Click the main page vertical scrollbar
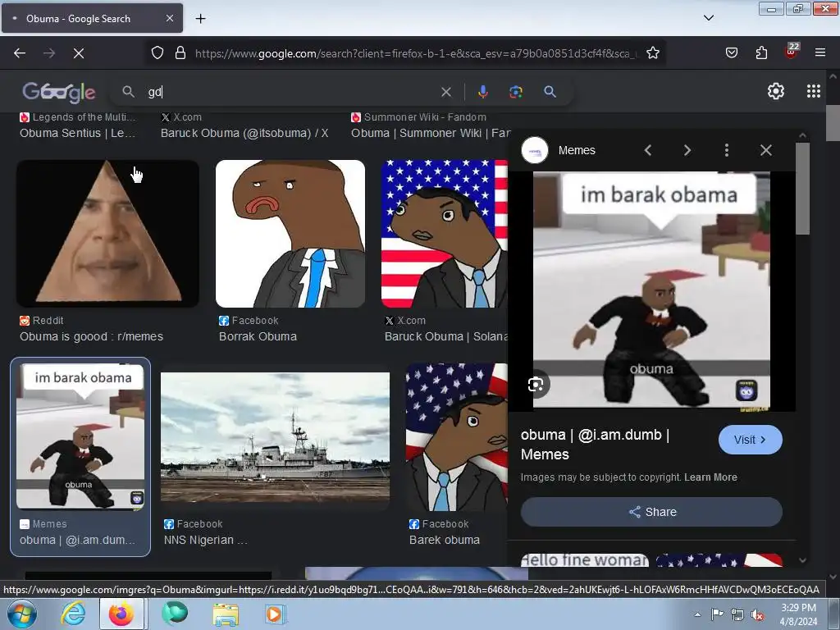 [x=833, y=123]
